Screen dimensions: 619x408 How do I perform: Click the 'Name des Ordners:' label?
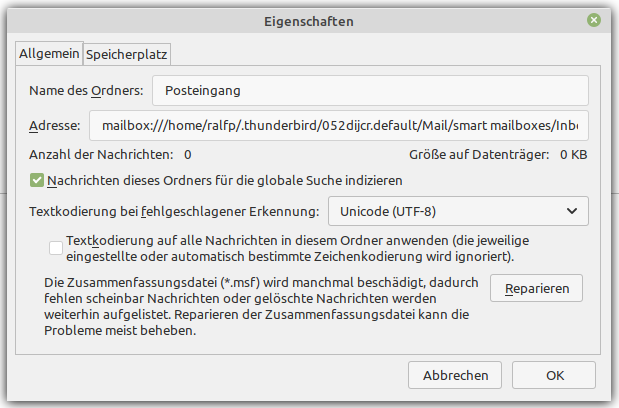87,91
